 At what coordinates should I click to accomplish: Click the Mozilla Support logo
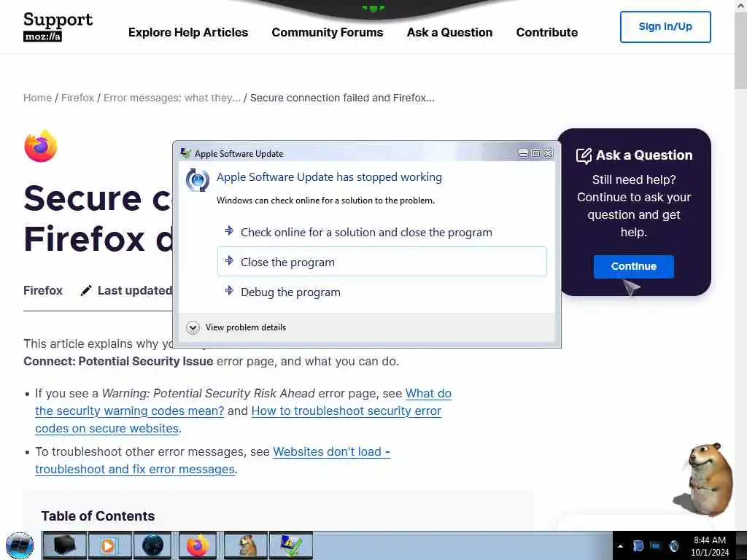tap(58, 26)
